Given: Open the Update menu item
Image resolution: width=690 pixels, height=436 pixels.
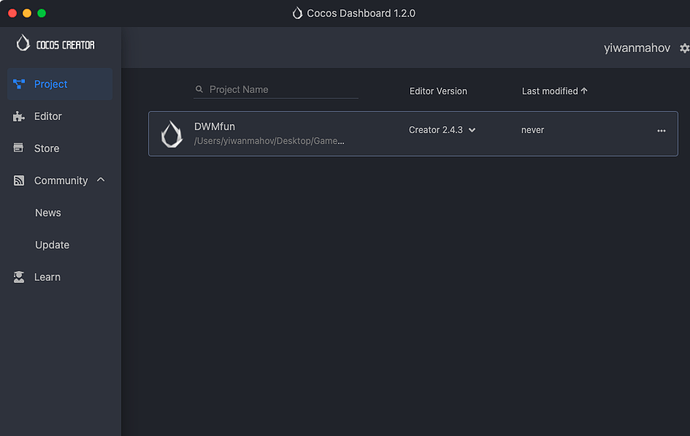Looking at the screenshot, I should tap(52, 245).
